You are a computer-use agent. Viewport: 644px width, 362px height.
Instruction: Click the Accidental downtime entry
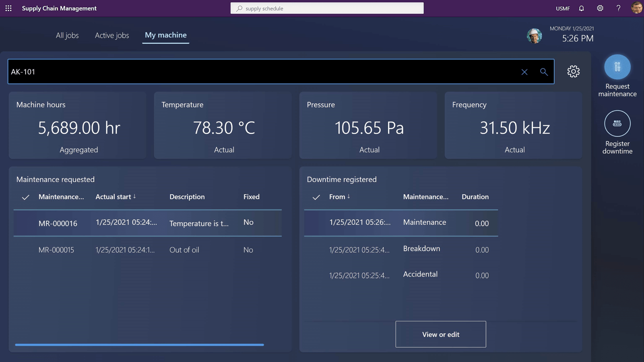(420, 274)
